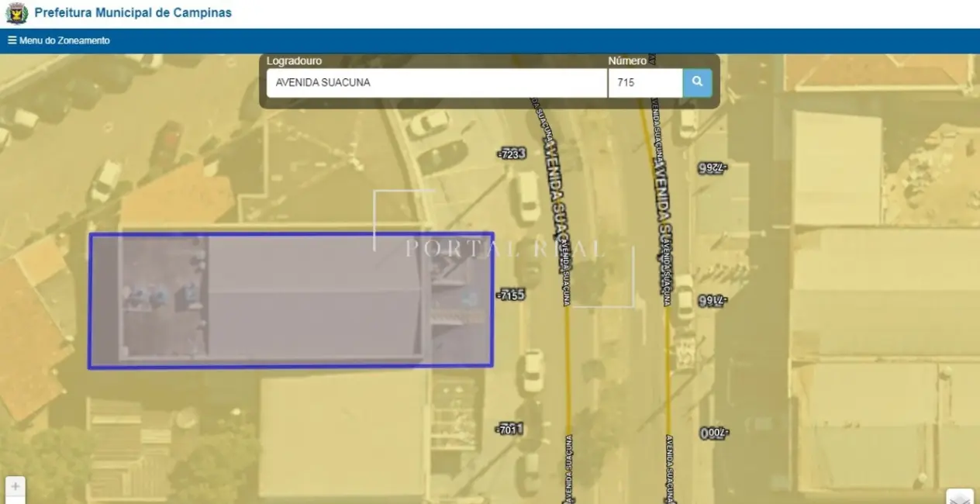The width and height of the screenshot is (980, 504).
Task: Click the Portal Real watermark text
Action: [x=504, y=249]
